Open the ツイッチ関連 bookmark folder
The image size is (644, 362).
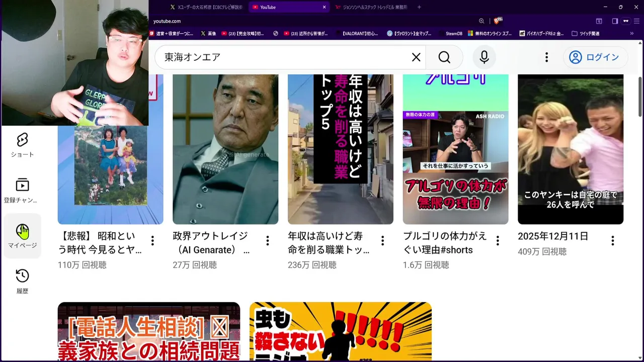pyautogui.click(x=585, y=34)
